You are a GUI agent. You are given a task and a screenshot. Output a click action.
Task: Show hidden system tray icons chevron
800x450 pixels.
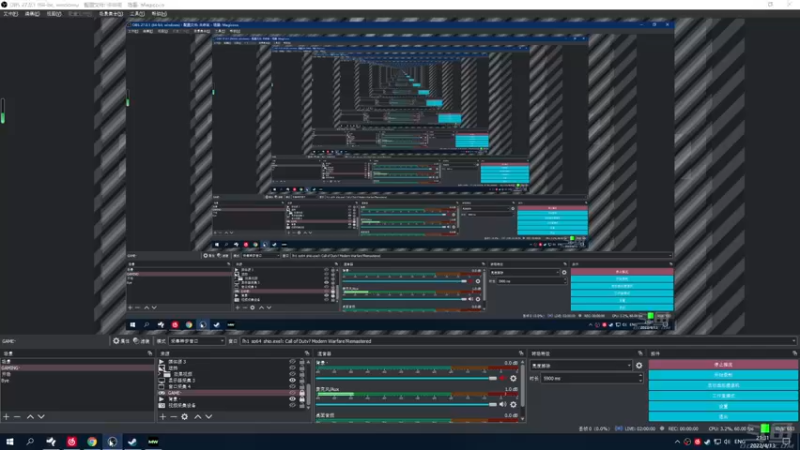pos(677,442)
